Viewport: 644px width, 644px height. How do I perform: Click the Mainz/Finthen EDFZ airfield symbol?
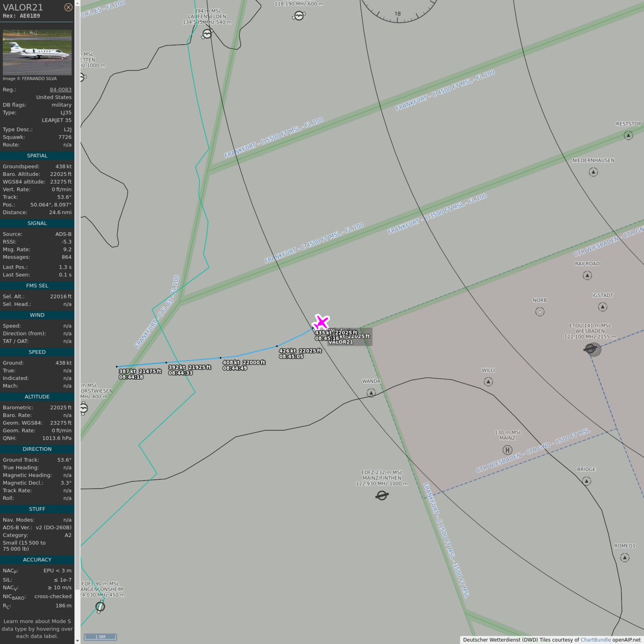(x=382, y=495)
